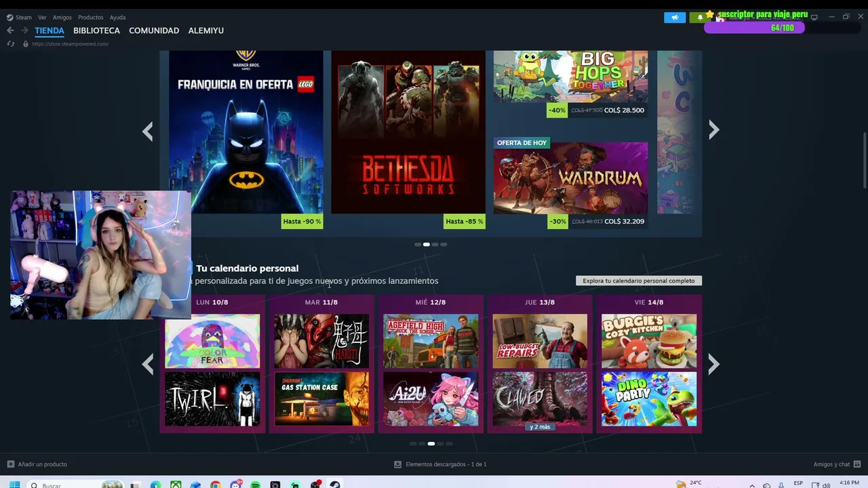The image size is (868, 488).
Task: Click the lock icon beside the store URL
Action: [x=26, y=44]
